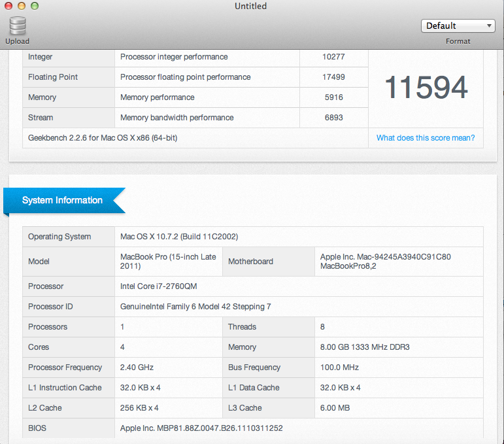504x444 pixels.
Task: Click the Integer row label
Action: [x=40, y=57]
